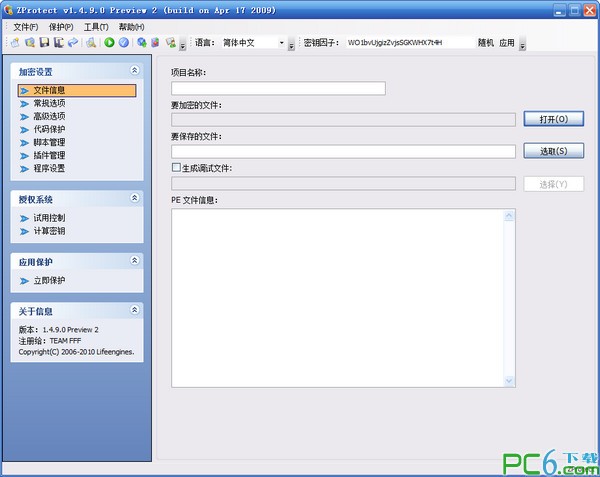Collapse the 应用保护 panel

pos(134,260)
